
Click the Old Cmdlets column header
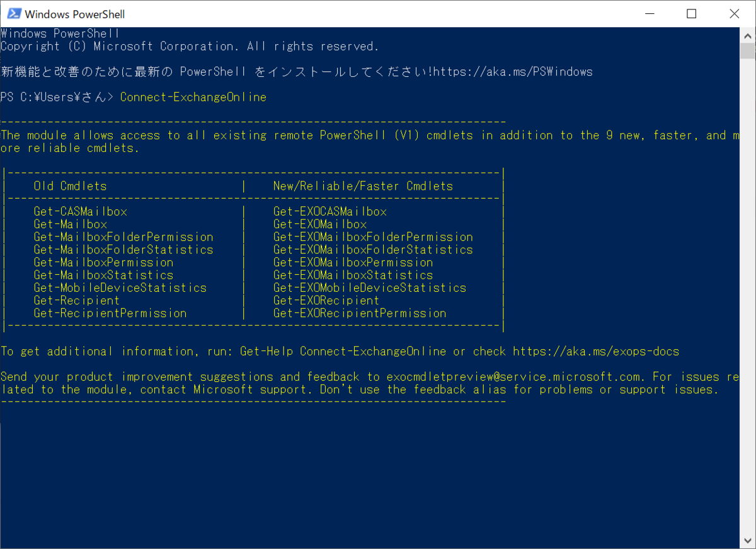(x=70, y=186)
